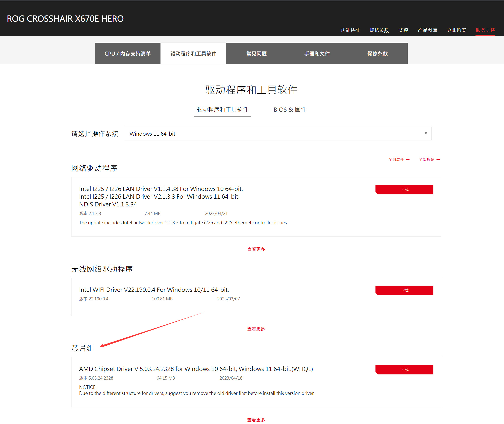The image size is (504, 424).
Task: Click the 网络驱动程序 section heading
Action: [94, 168]
